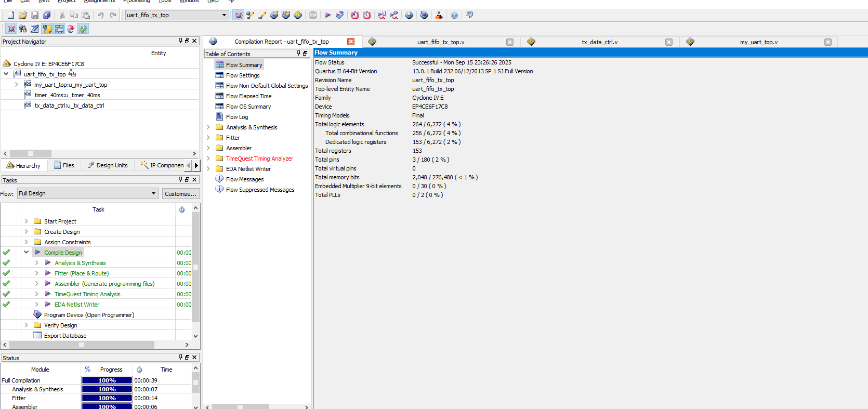Open TimeQuest Timing Analyzer clock icon
868x409 pixels.
click(x=354, y=15)
